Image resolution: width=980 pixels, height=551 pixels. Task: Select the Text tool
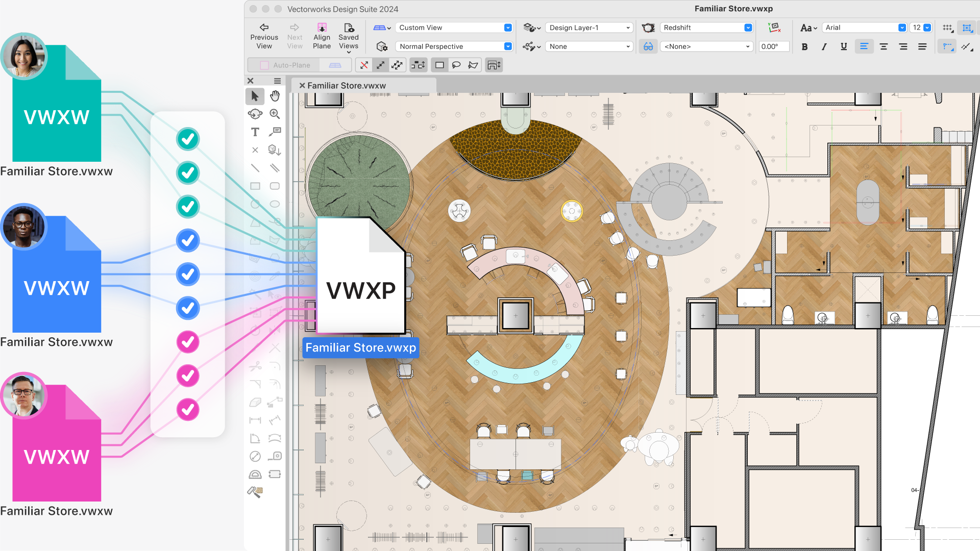pos(255,132)
